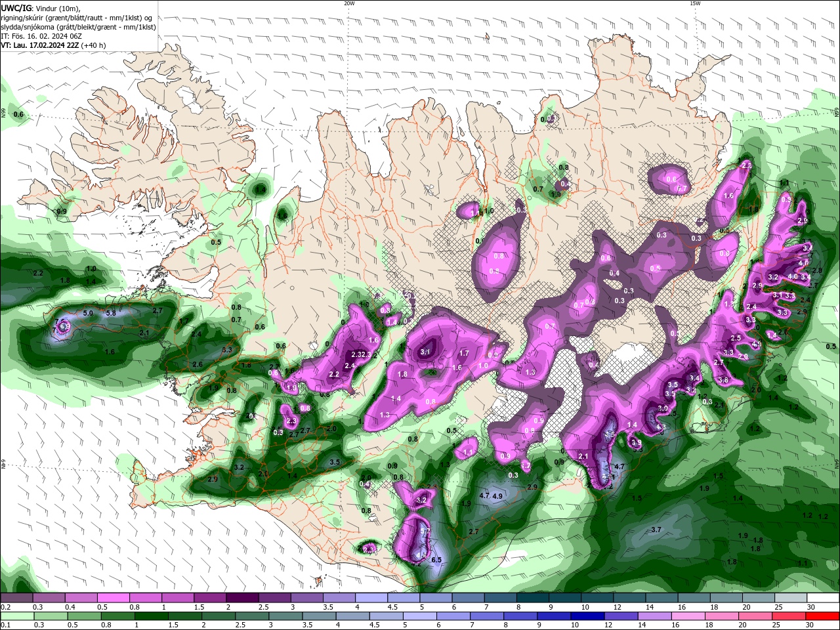
Task: Select the darkest purple 2–2.5 snow swatch
Action: point(242,598)
